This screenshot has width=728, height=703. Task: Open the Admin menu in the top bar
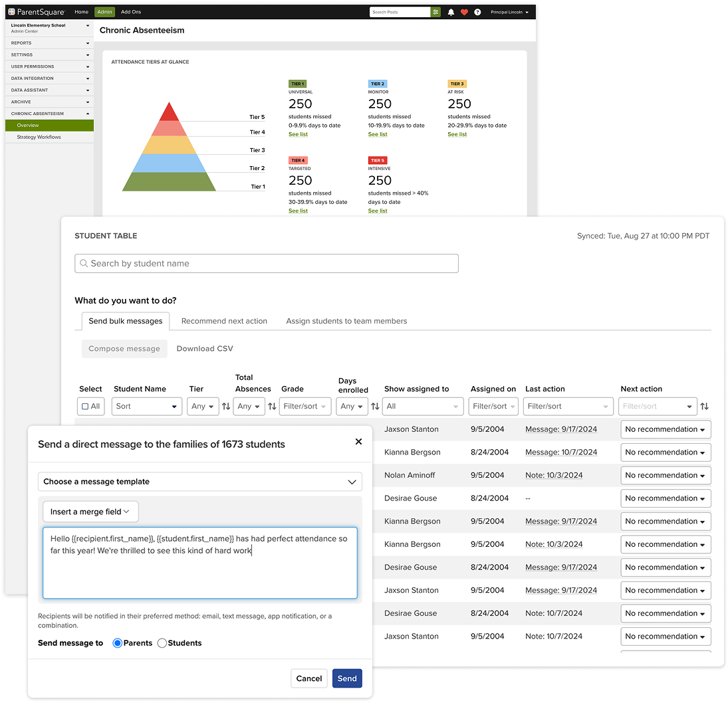[104, 11]
